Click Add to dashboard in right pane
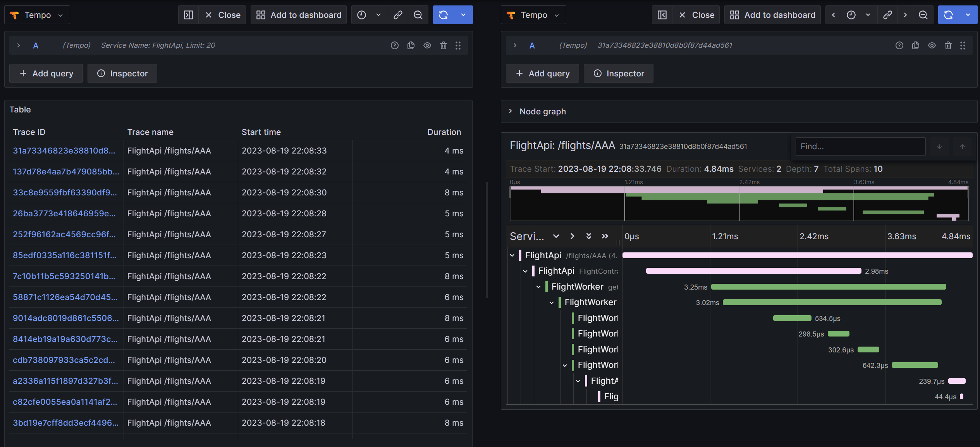The image size is (980, 447). point(772,15)
